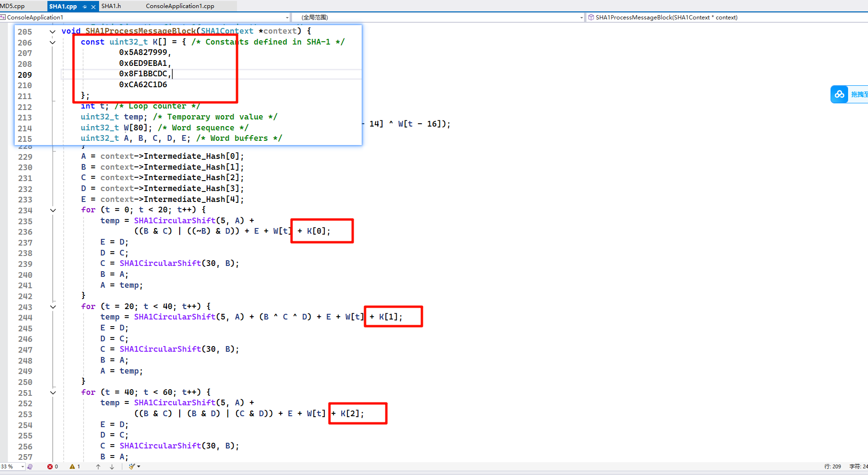Click the purple IntelliCode icon beside zoom
868x475 pixels.
(x=30, y=466)
